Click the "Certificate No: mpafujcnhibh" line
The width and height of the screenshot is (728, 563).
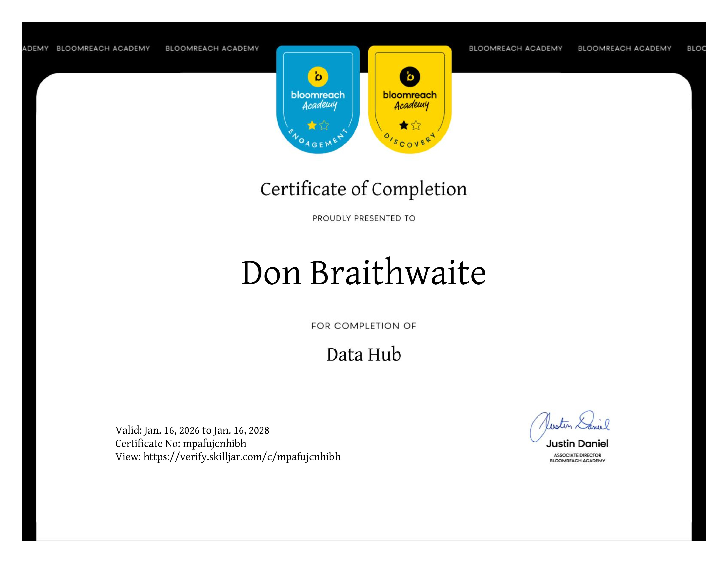(181, 444)
